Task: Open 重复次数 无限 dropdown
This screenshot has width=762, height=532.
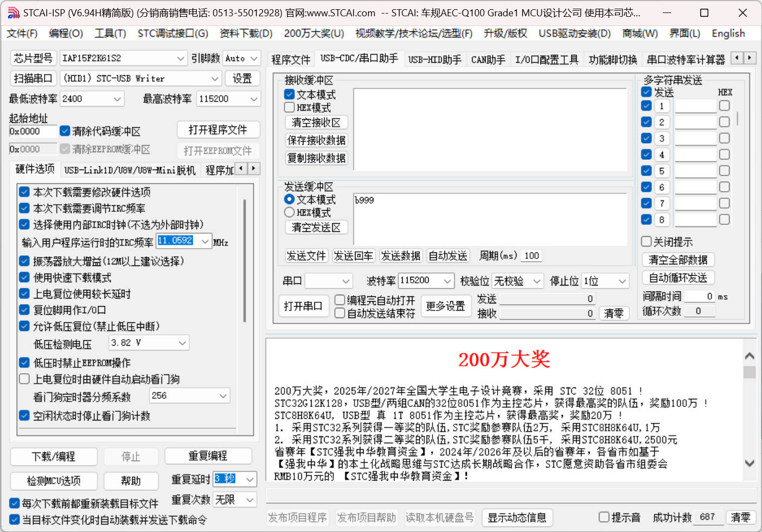Action: (250, 499)
